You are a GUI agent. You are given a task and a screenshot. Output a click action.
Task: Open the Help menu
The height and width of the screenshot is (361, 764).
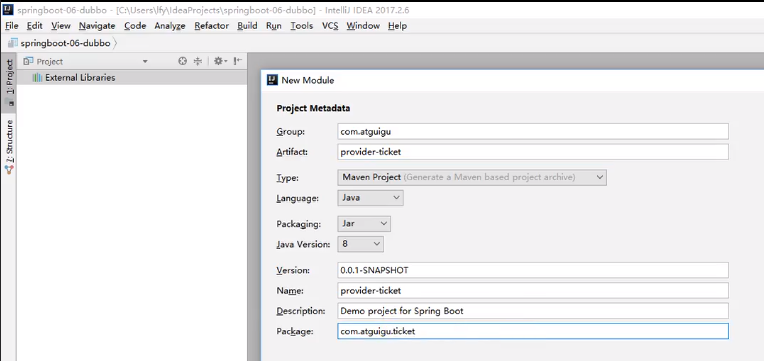click(398, 26)
